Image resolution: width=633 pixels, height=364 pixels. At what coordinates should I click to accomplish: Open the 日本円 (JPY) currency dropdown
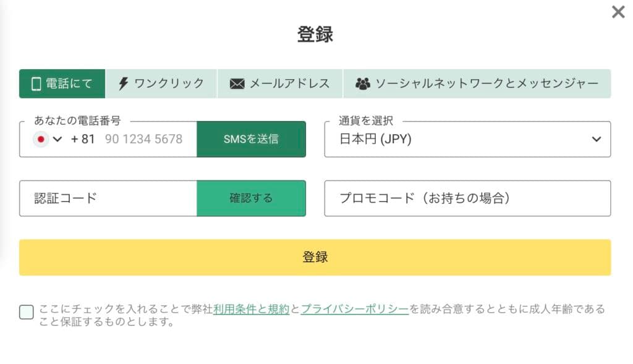pos(467,139)
